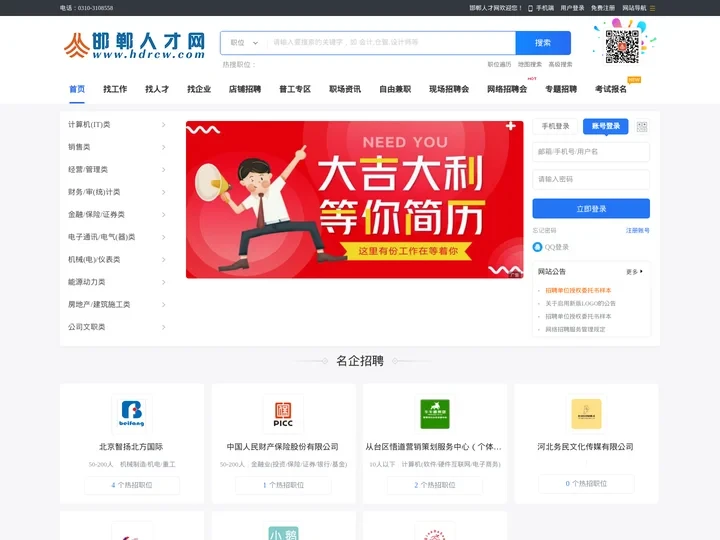
Task: Switch to QR code login icon
Action: (642, 126)
